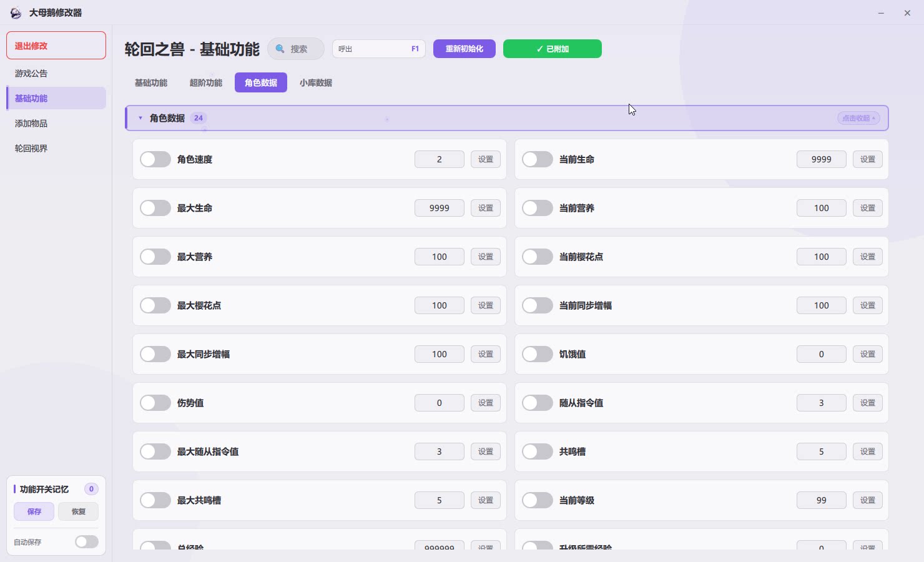Screen dimensions: 924x562
Task: Toggle the 当前同步增幅 switch
Action: pyautogui.click(x=538, y=305)
